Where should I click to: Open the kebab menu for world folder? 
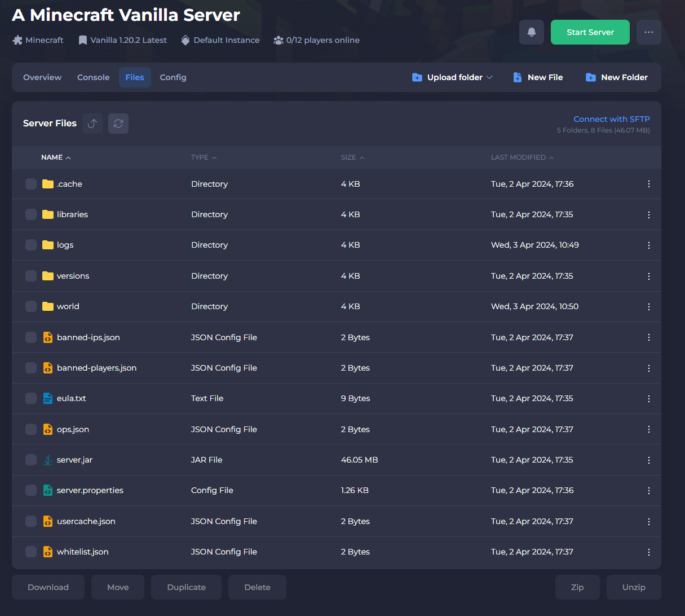pos(648,307)
